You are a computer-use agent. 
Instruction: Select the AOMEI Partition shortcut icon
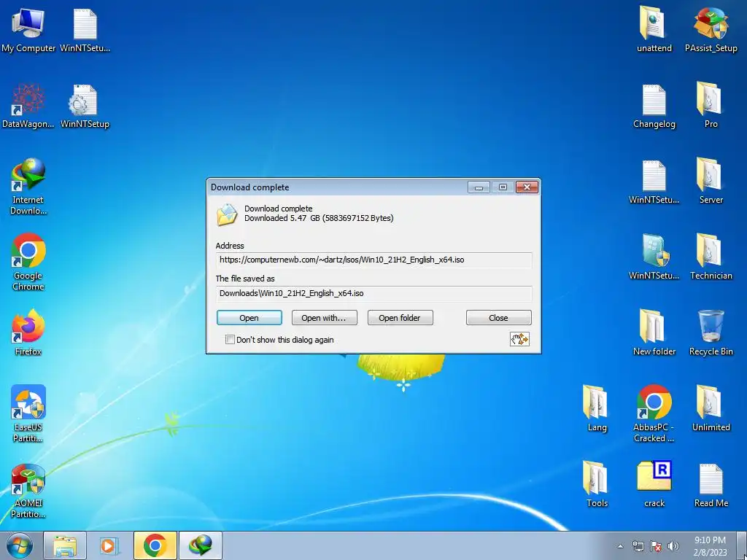point(28,491)
